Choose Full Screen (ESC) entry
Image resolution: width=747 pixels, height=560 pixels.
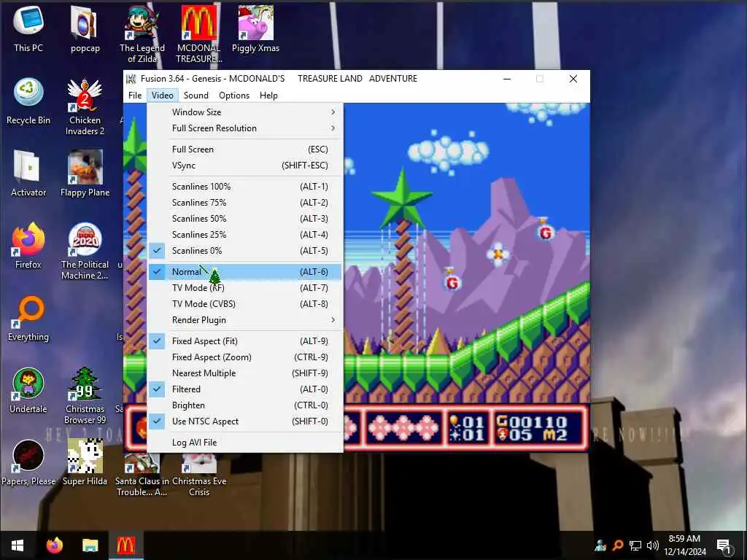(245, 149)
